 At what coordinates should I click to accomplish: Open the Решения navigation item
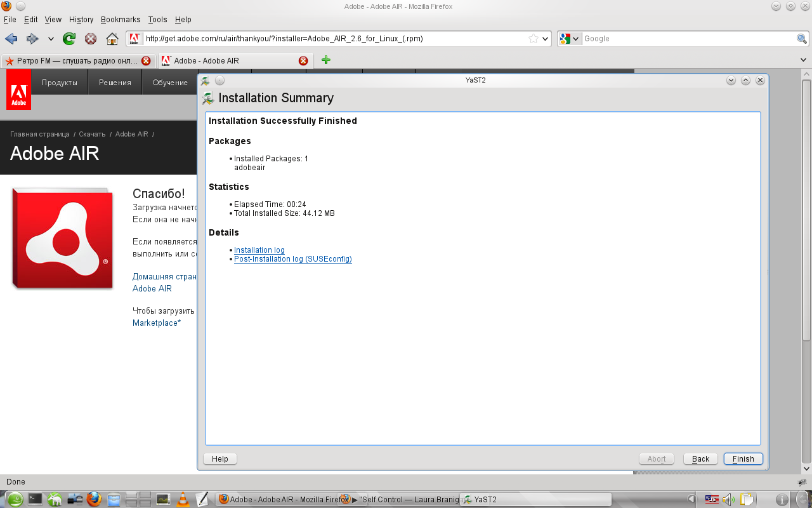[115, 83]
